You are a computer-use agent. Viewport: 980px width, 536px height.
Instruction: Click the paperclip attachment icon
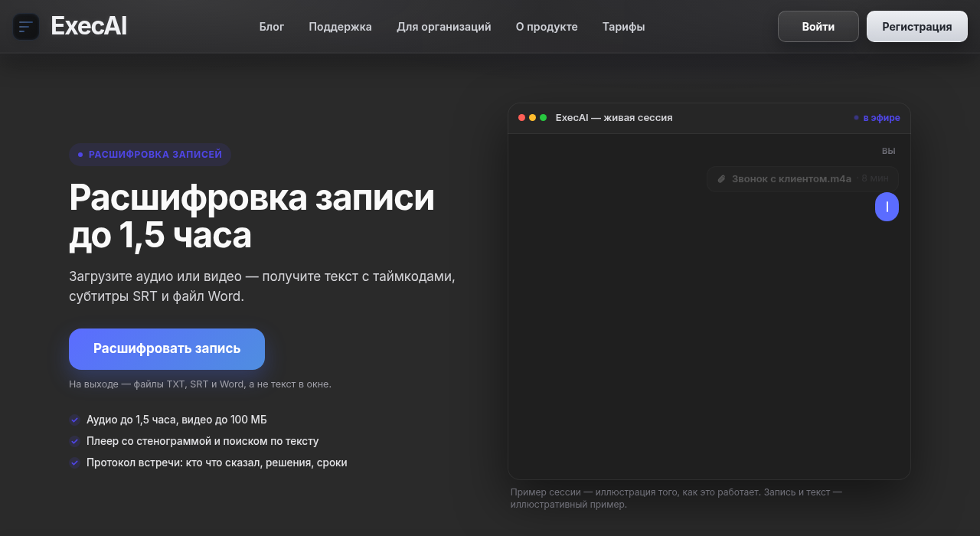[x=721, y=179]
